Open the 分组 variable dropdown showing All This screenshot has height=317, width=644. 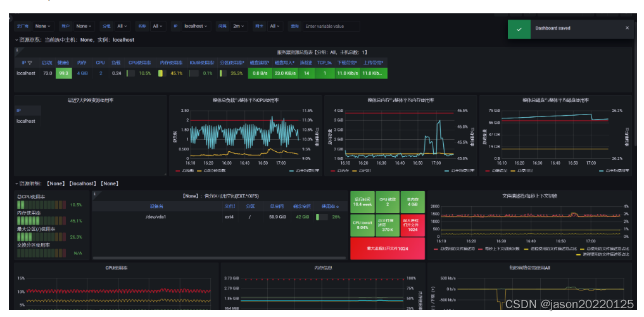pyautogui.click(x=122, y=26)
